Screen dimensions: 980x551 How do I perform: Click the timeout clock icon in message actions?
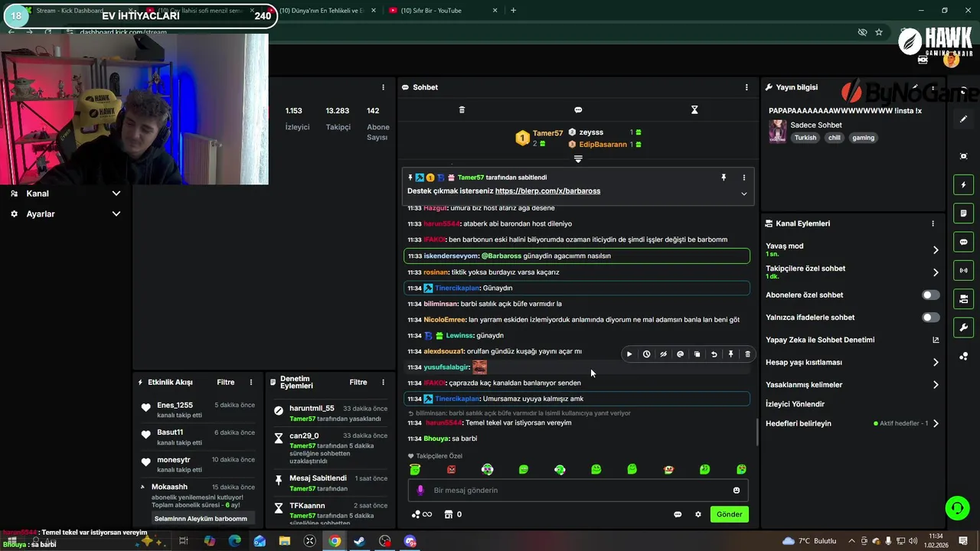pos(646,354)
